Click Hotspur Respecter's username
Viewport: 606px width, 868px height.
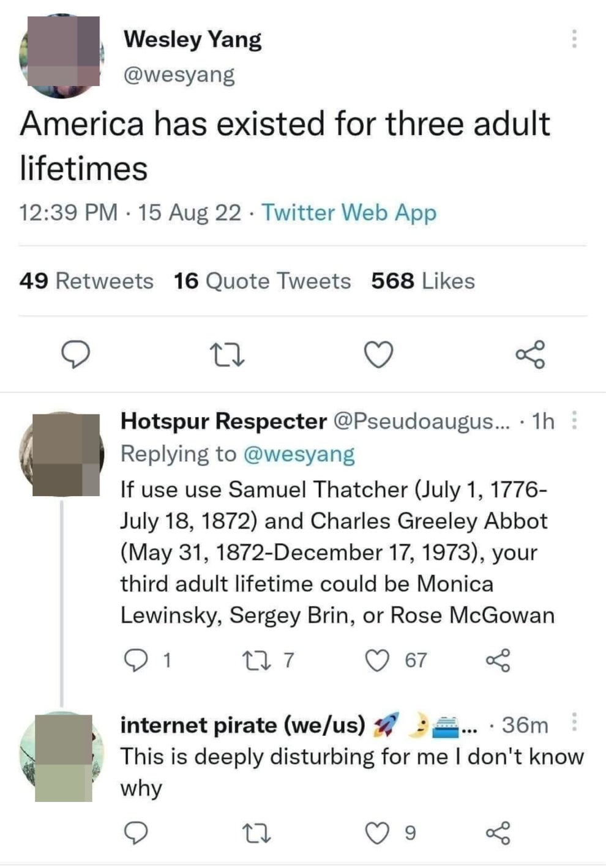pos(223,421)
